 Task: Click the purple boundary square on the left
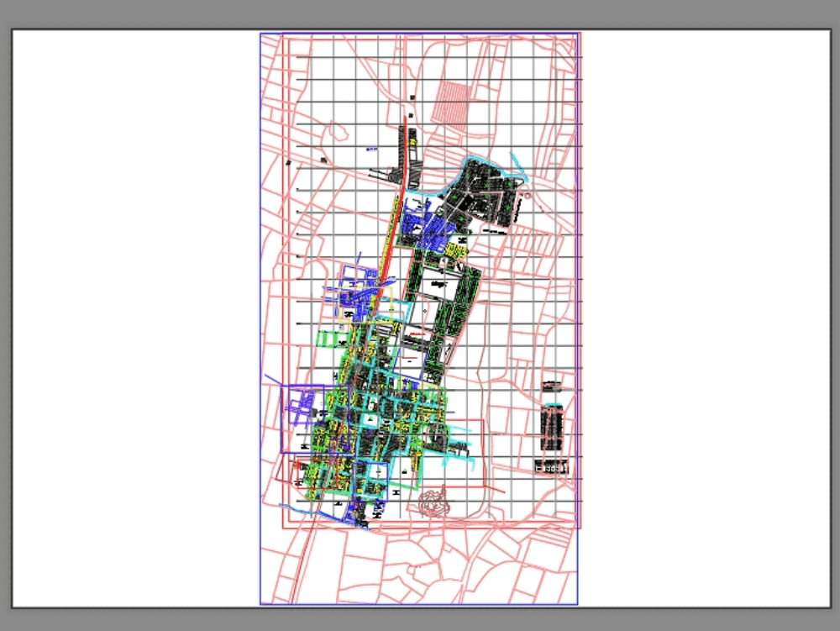tap(318, 418)
